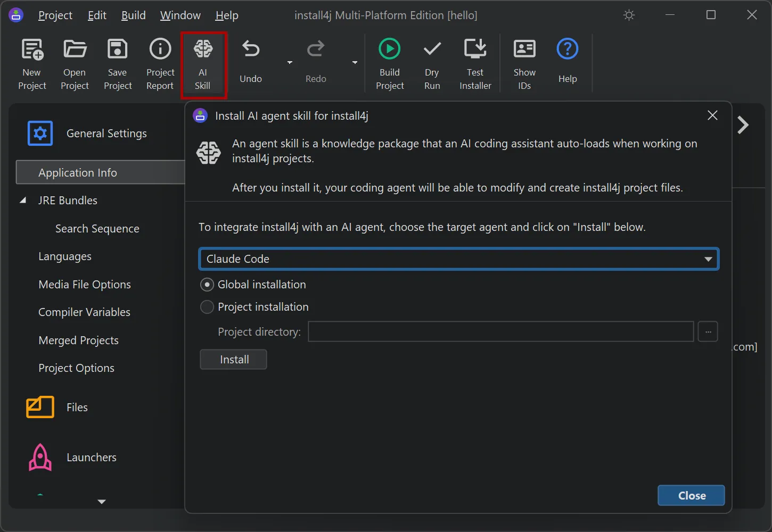This screenshot has width=772, height=532.
Task: Click the Launchers section label
Action: pyautogui.click(x=92, y=458)
